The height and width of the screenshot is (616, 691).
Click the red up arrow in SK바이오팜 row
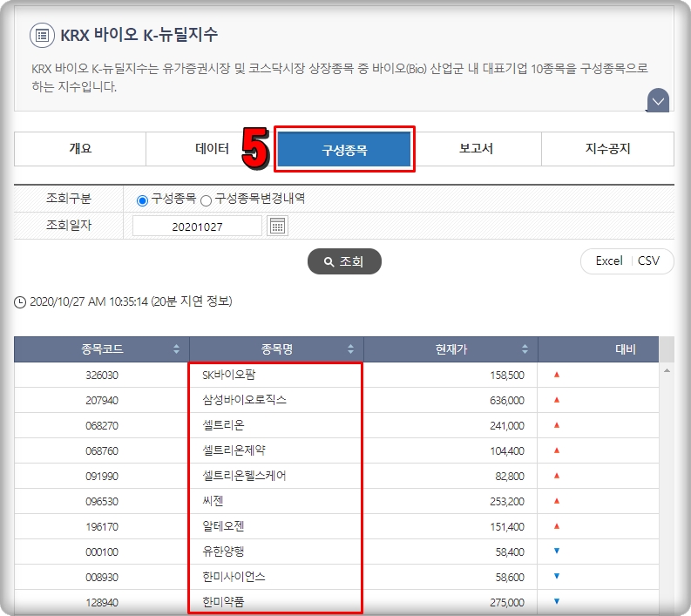coord(557,375)
